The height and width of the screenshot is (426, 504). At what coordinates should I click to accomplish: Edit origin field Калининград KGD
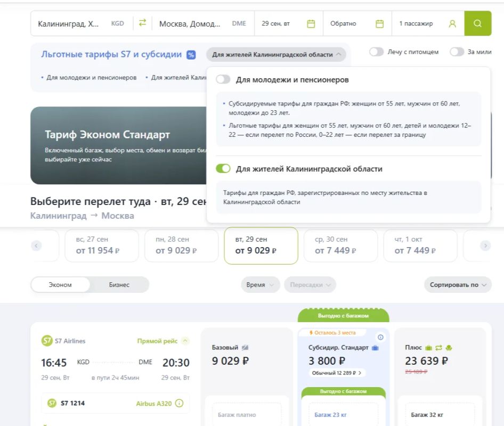coord(81,23)
